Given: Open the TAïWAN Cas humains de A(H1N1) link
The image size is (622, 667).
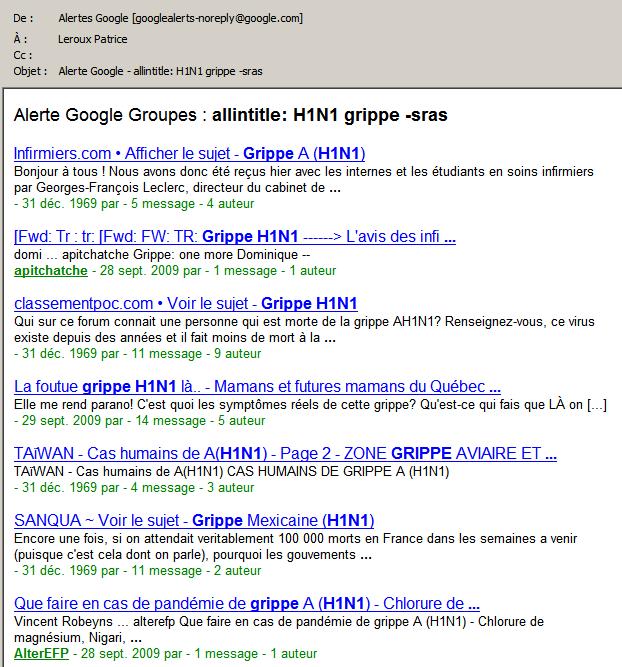Looking at the screenshot, I should tap(285, 453).
